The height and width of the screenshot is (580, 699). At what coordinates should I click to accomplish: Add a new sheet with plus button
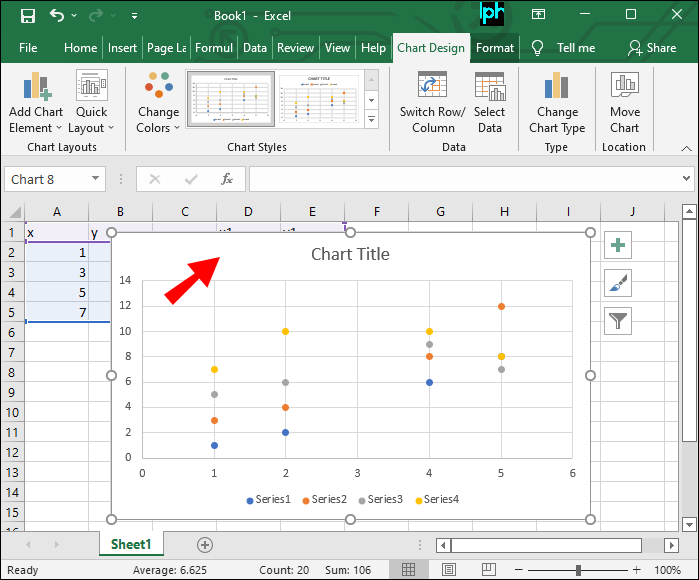(x=205, y=545)
